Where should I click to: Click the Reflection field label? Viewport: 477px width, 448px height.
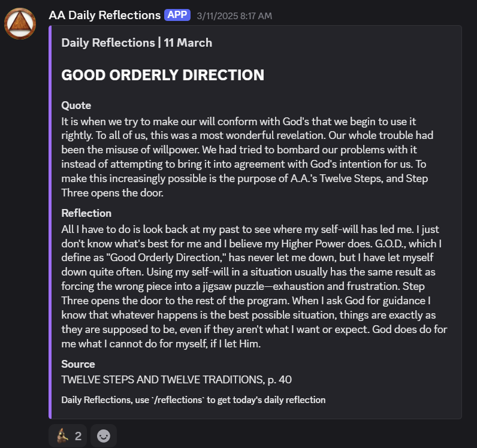pos(86,213)
